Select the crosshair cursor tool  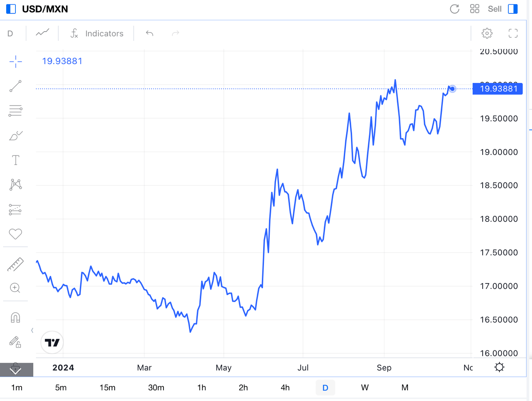pos(15,62)
